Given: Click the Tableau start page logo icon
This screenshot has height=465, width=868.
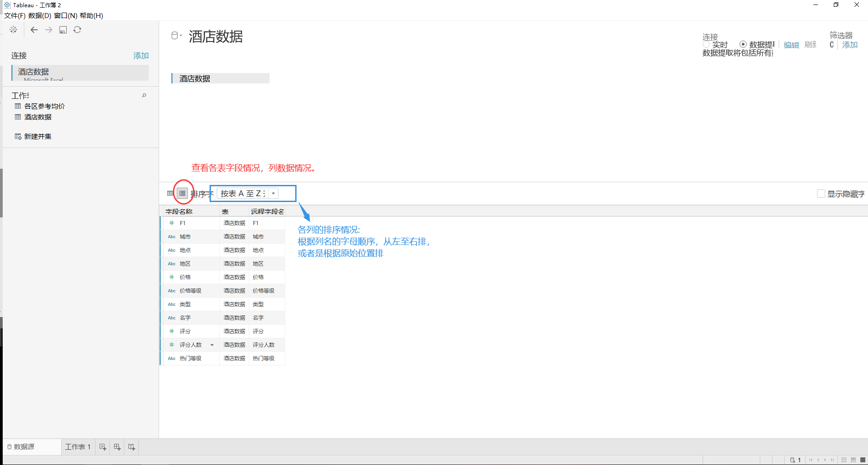Looking at the screenshot, I should (x=14, y=30).
